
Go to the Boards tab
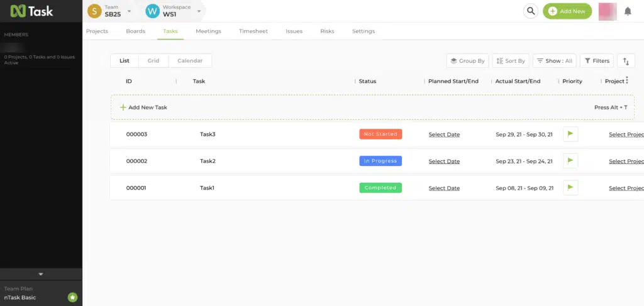136,31
